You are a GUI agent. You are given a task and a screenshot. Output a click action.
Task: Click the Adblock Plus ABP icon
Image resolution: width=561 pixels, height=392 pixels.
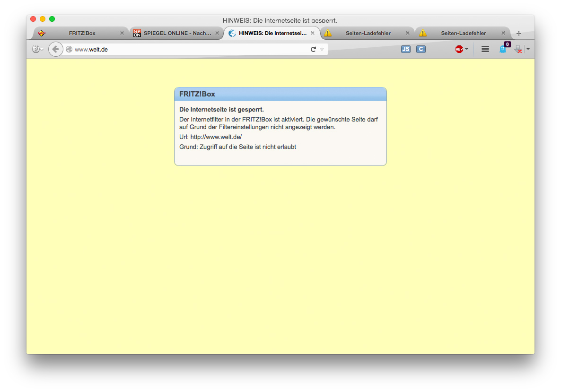click(459, 49)
